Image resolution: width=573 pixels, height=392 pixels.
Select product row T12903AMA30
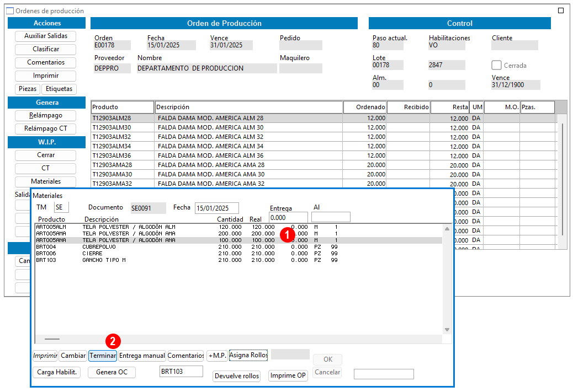(324, 174)
